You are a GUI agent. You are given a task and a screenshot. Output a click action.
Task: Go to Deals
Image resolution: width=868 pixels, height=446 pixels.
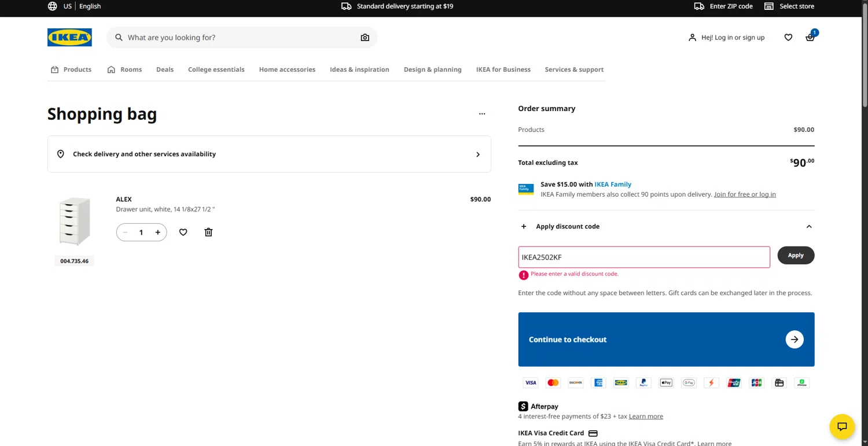coord(165,69)
